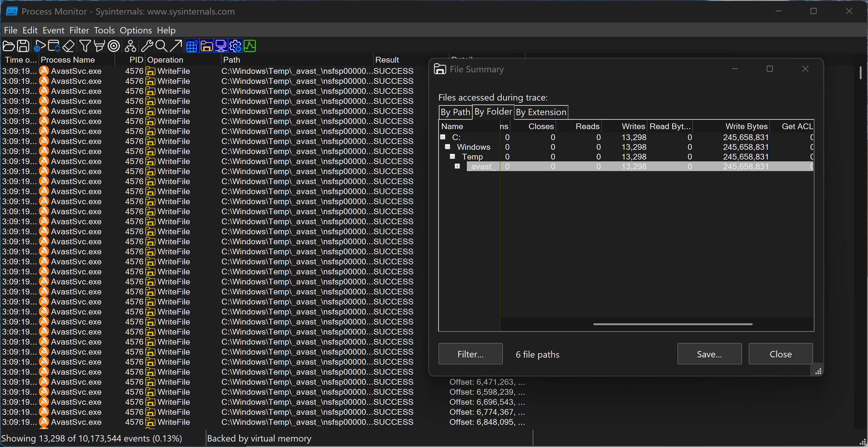Screen dimensions: 868x447
Task: Sort by the Write Bytes column header
Action: (x=731, y=126)
